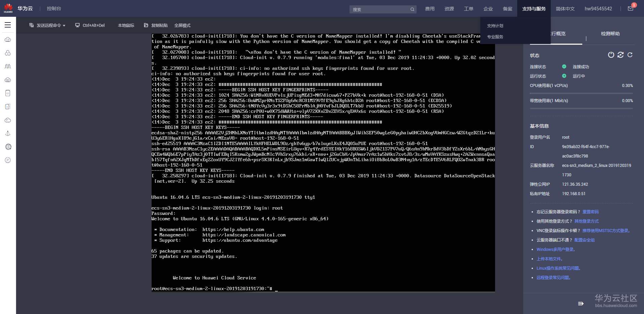Open the hw94545542 account menu
The width and height of the screenshot is (644, 314).
(x=598, y=9)
